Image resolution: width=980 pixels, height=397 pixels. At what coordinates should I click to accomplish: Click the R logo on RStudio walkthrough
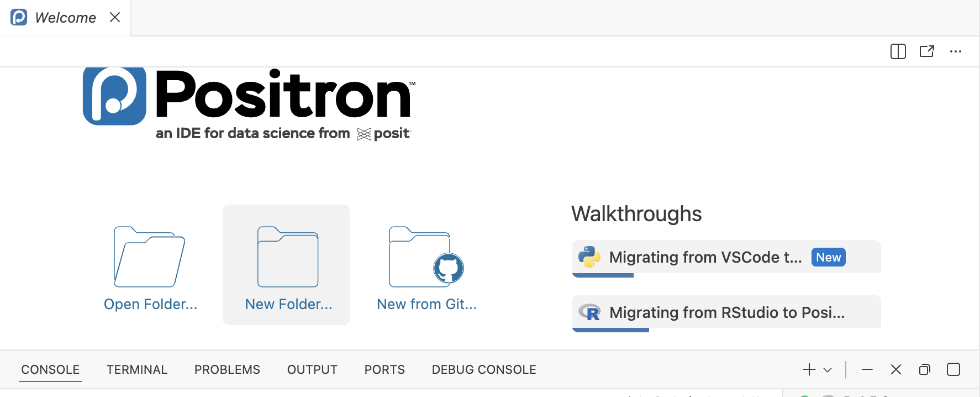click(x=589, y=312)
